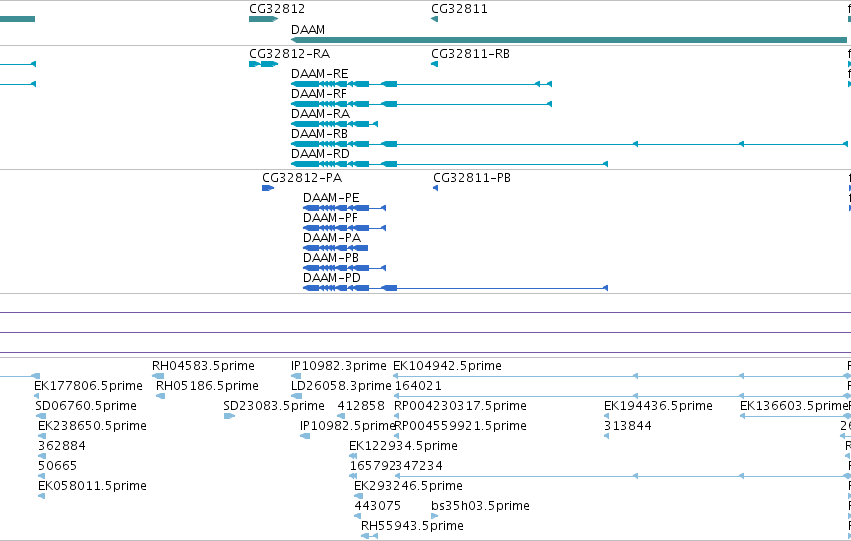Select the SD06760.5prime EST label
The height and width of the screenshot is (541, 851).
point(86,406)
